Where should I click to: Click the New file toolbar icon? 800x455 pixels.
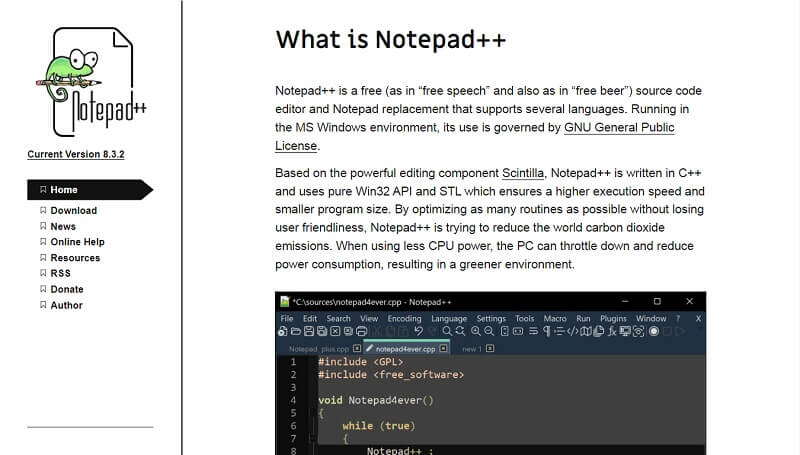pyautogui.click(x=282, y=332)
